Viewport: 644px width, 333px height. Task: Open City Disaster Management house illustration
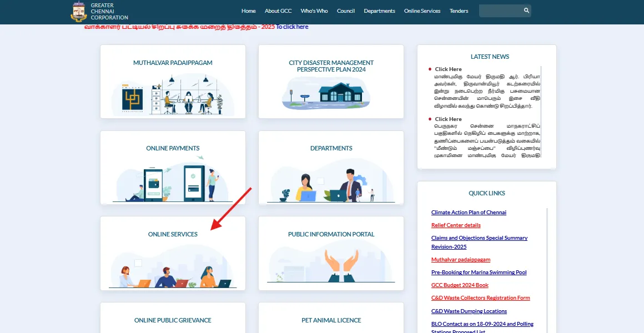(331, 93)
